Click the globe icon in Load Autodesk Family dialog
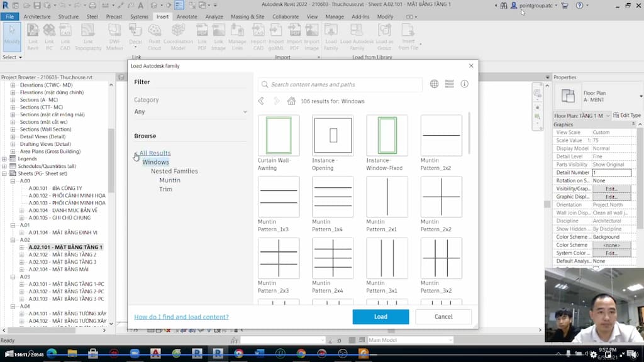This screenshot has height=362, width=644. click(433, 84)
